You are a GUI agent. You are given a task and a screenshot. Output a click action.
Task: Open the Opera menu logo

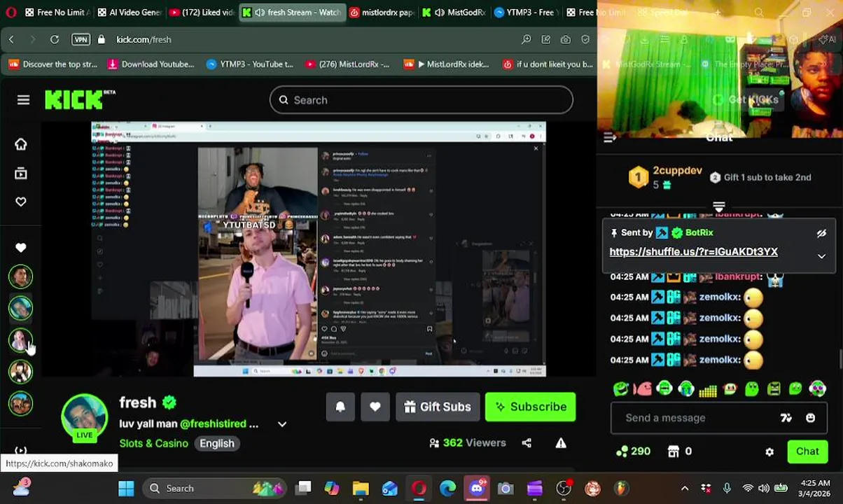click(11, 13)
